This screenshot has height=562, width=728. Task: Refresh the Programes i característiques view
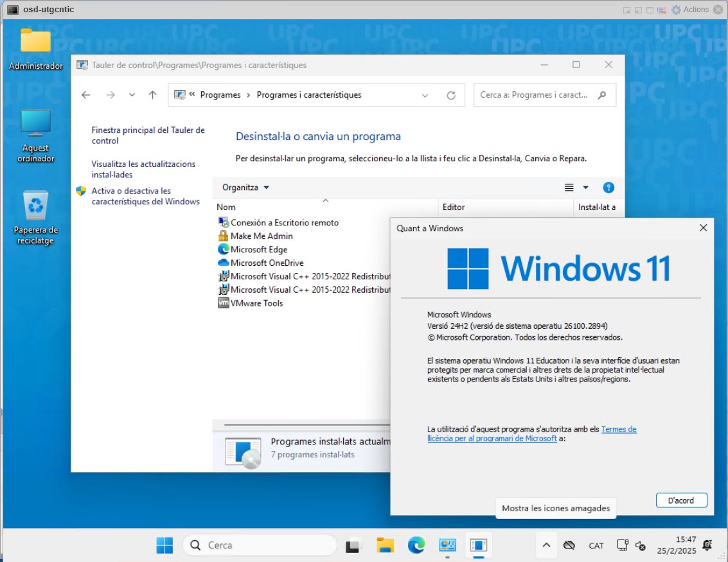[x=451, y=96]
